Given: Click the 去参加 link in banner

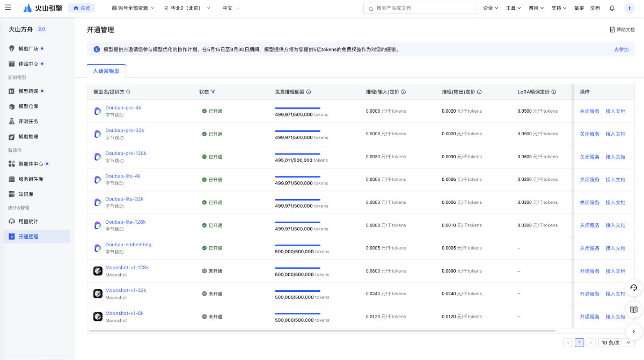Looking at the screenshot, I should tap(621, 49).
